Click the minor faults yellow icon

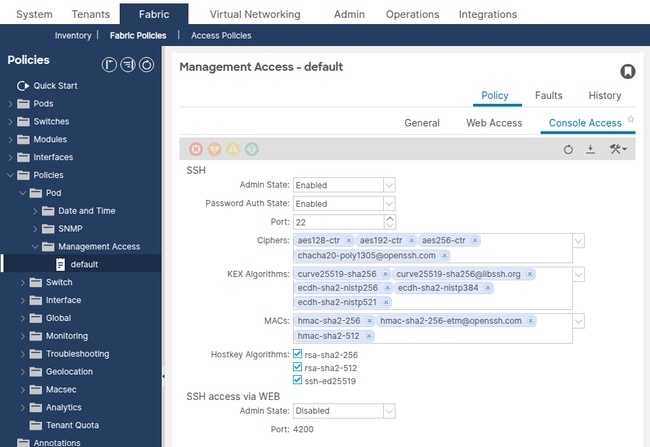[x=233, y=149]
